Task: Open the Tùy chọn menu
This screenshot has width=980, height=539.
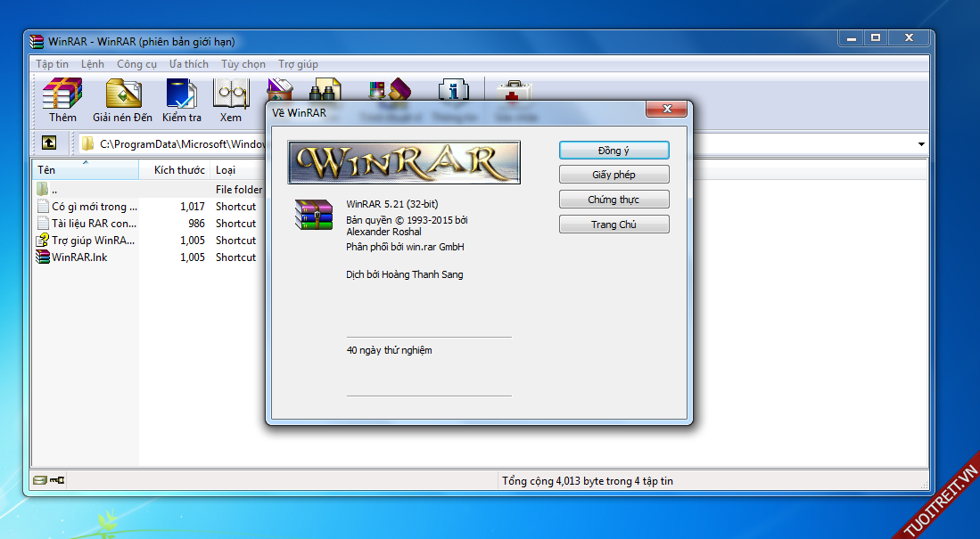Action: point(243,64)
